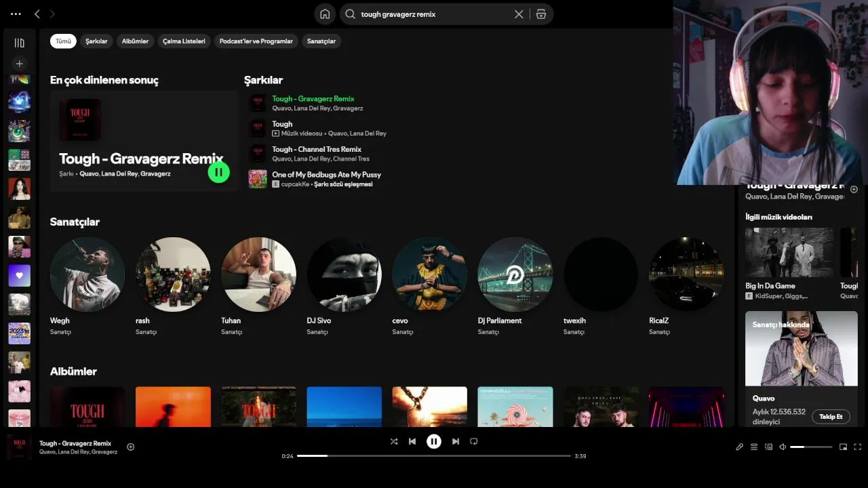Open Quavo artist photo card

[x=801, y=348]
